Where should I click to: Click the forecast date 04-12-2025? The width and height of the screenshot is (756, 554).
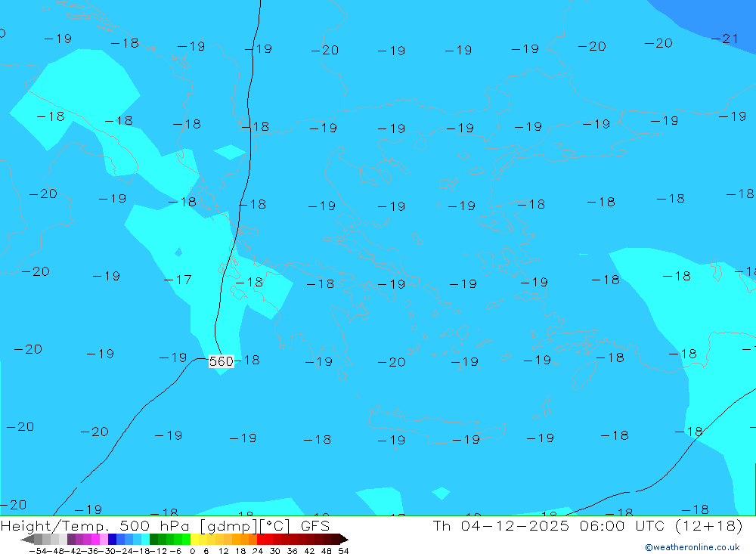click(x=515, y=525)
